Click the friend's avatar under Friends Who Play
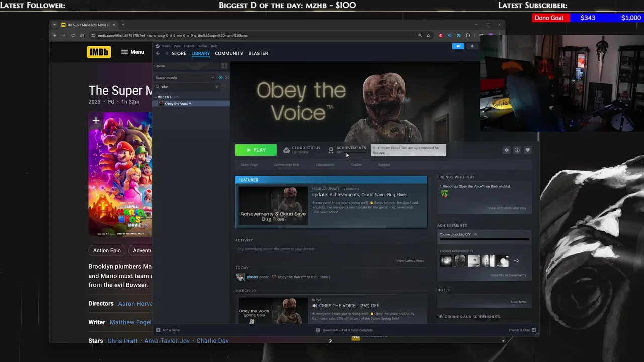 pyautogui.click(x=444, y=194)
